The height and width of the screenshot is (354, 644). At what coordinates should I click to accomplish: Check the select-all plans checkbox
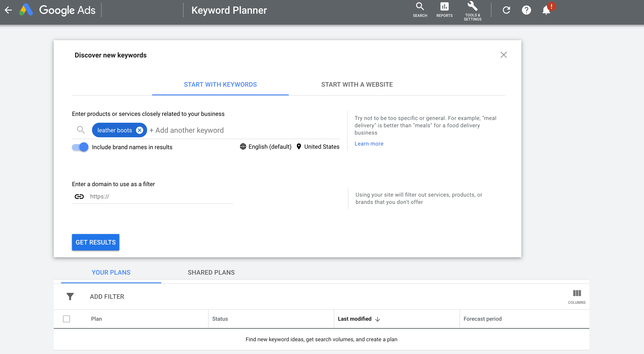66,319
